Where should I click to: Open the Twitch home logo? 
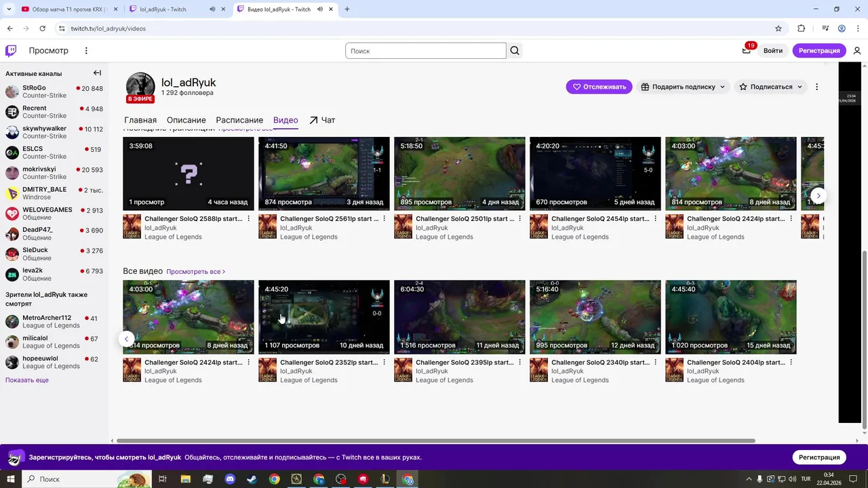[x=11, y=51]
